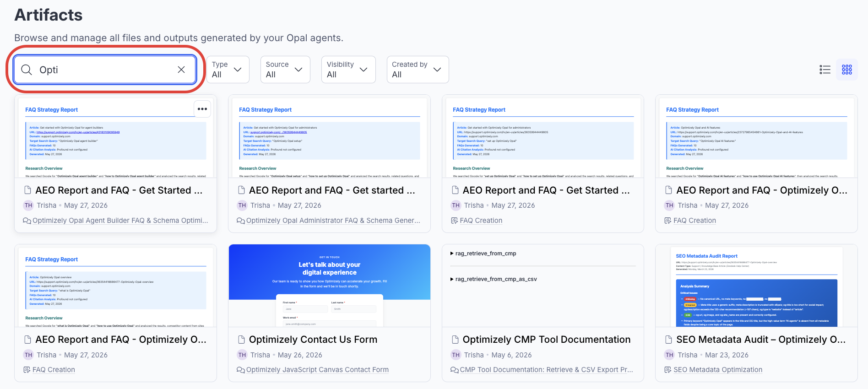Screen dimensions: 868x389
Task: Open the Created by filter dropdown
Action: click(x=418, y=70)
